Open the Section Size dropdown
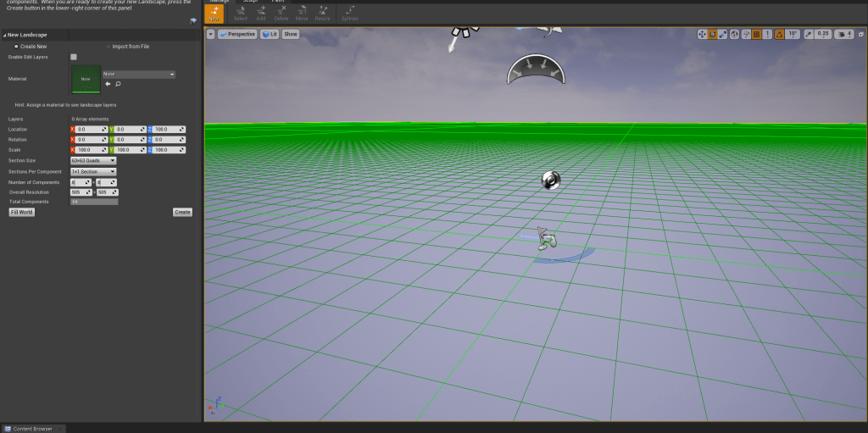This screenshot has width=868, height=433. (x=93, y=160)
